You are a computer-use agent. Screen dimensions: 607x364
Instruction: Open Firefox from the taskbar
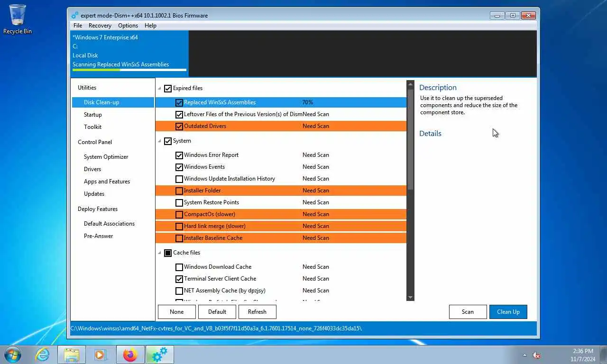[x=129, y=355]
